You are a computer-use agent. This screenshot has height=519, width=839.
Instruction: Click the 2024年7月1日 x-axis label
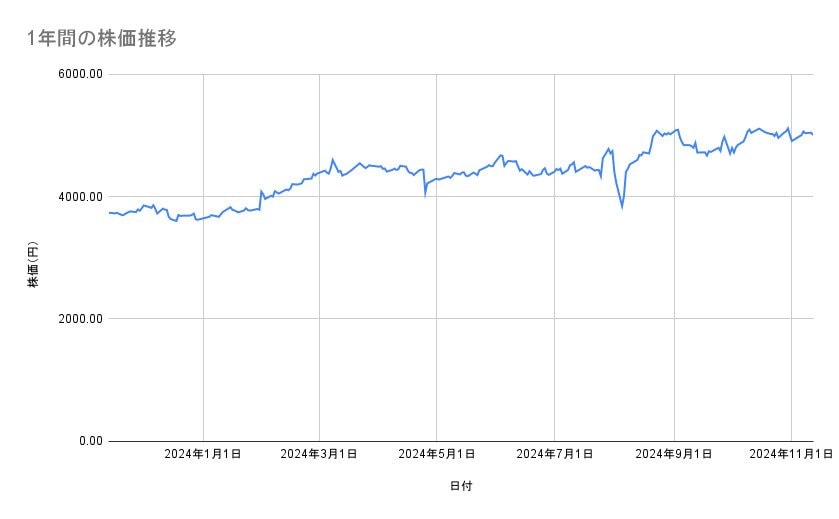click(554, 455)
